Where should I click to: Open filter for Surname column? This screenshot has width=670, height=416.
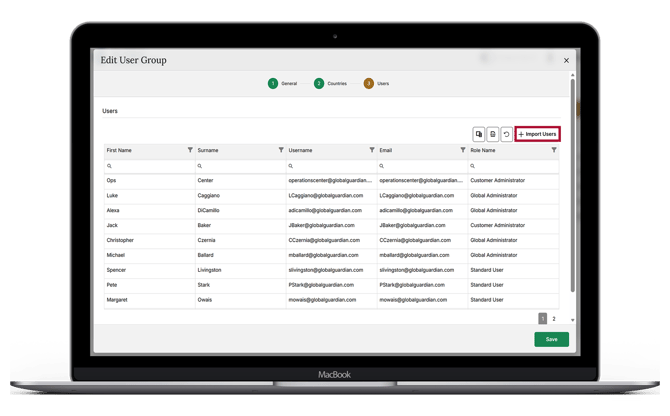(281, 150)
